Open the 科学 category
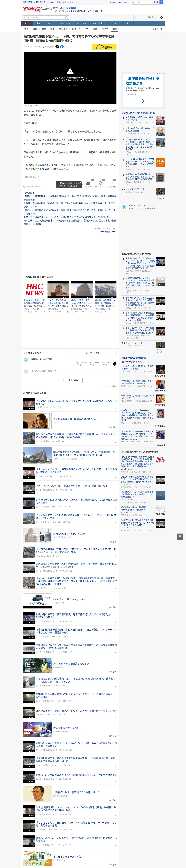Screen dimensions: 186x868 (x=95, y=29)
